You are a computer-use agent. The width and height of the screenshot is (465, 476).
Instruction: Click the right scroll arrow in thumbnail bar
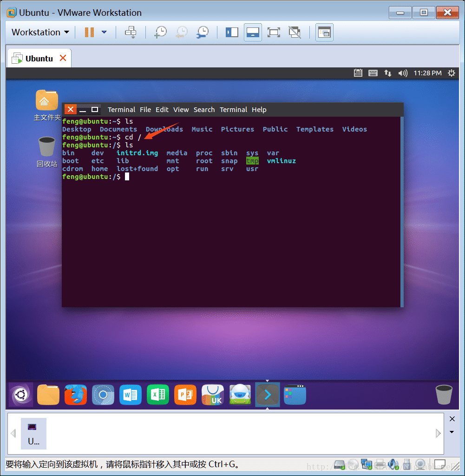(438, 433)
